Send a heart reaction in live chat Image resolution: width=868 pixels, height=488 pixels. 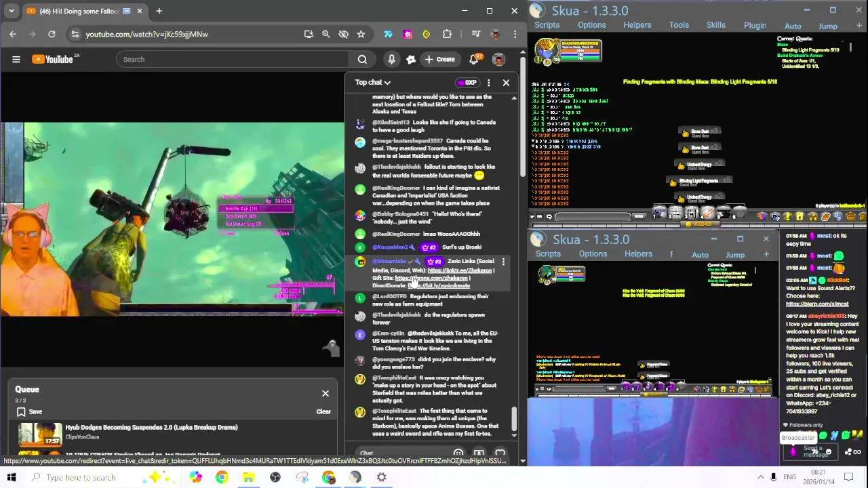pos(500,453)
